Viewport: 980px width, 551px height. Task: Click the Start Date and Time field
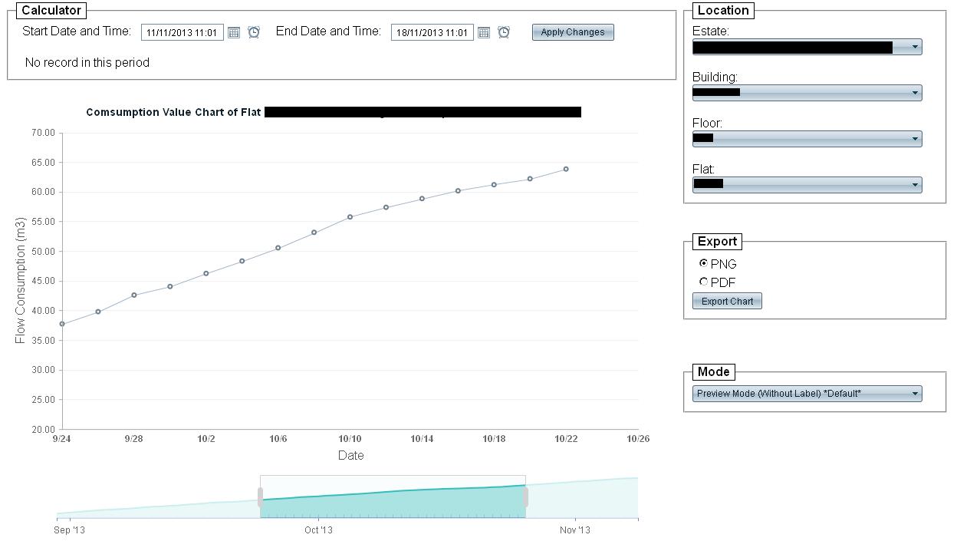click(x=183, y=32)
